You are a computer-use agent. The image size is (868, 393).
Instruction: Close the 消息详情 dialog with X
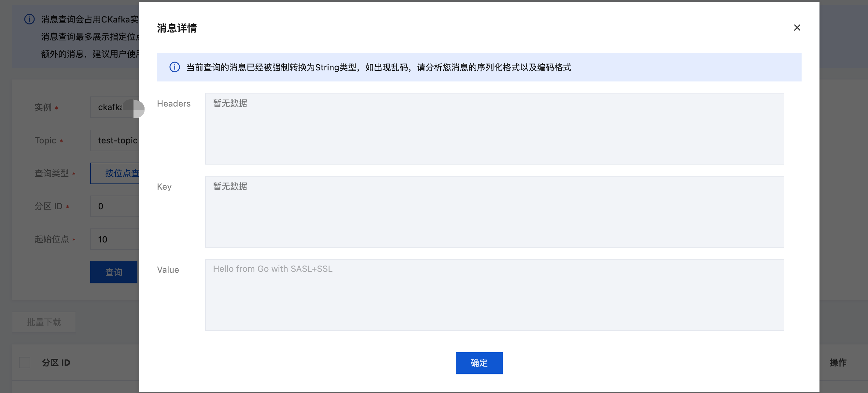[x=797, y=28]
